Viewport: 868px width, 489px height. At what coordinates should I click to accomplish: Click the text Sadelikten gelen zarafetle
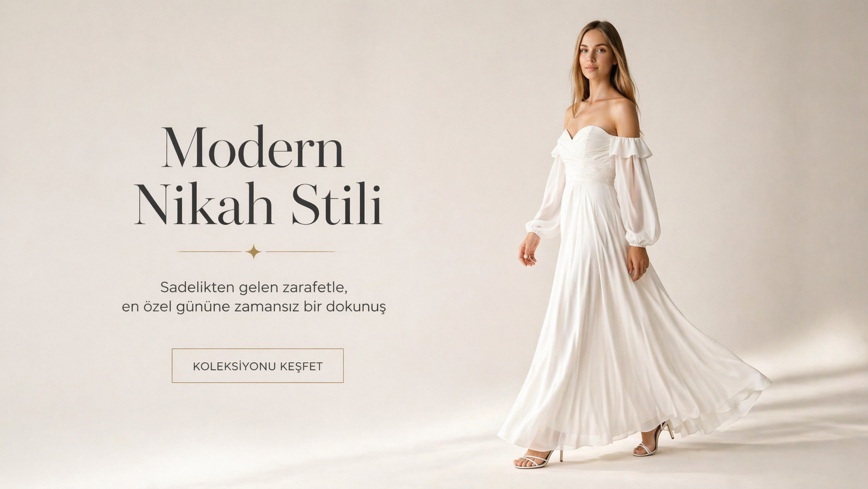253,287
